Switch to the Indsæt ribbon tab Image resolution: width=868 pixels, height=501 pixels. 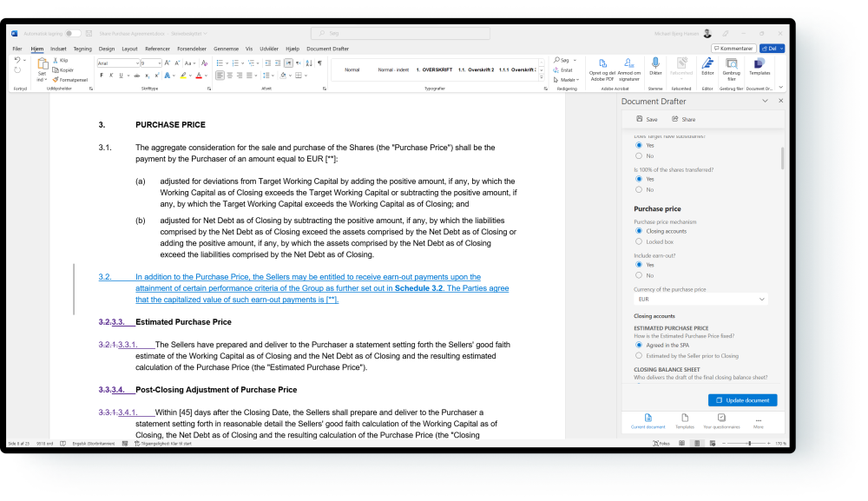point(58,49)
